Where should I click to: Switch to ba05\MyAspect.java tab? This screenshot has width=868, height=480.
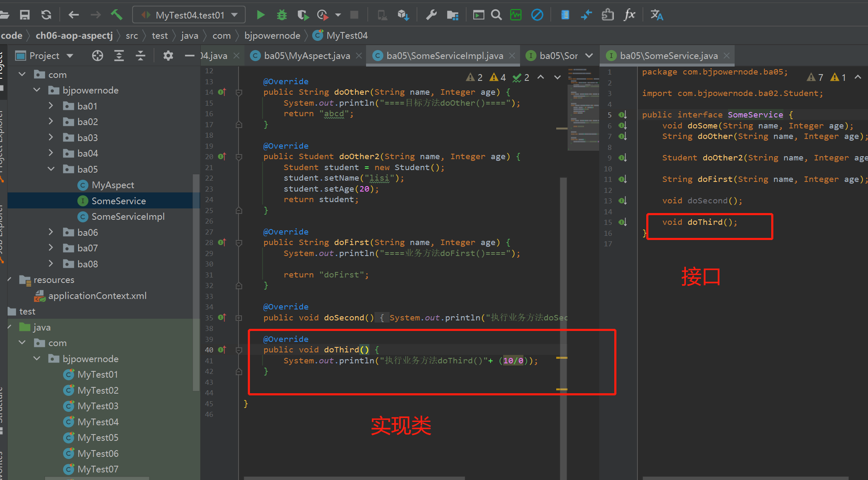coord(306,56)
